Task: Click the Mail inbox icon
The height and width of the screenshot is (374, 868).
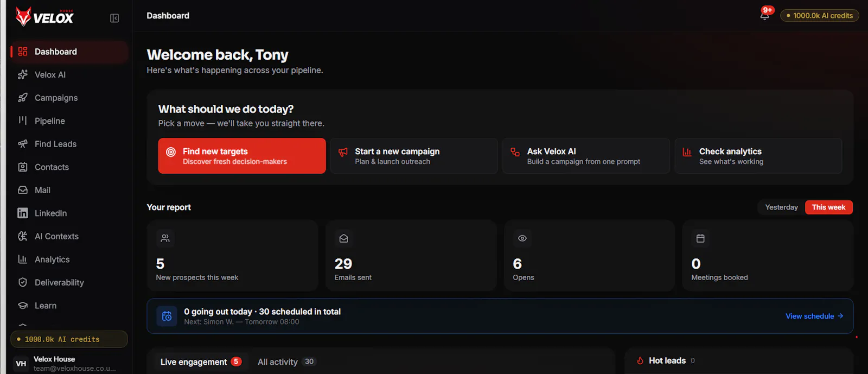Action: click(x=23, y=190)
